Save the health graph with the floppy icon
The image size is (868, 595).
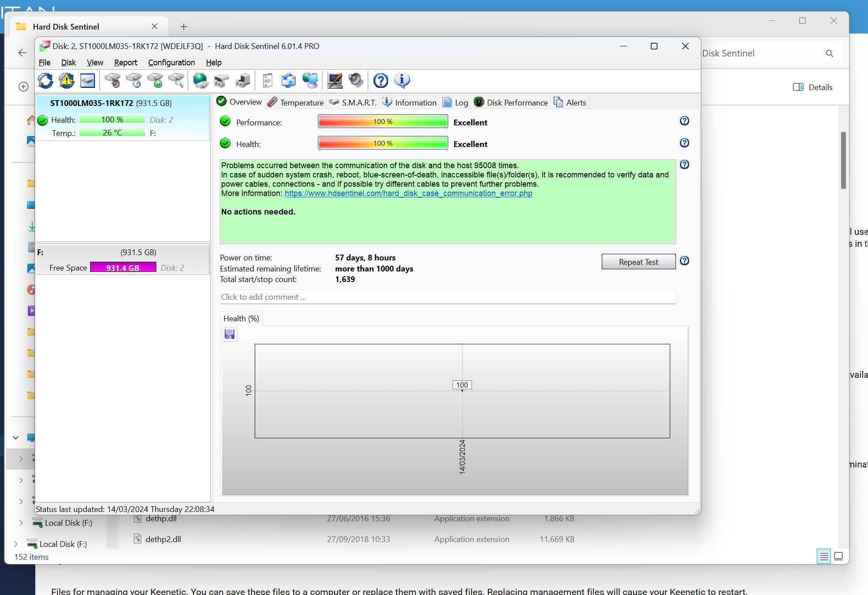pyautogui.click(x=230, y=335)
